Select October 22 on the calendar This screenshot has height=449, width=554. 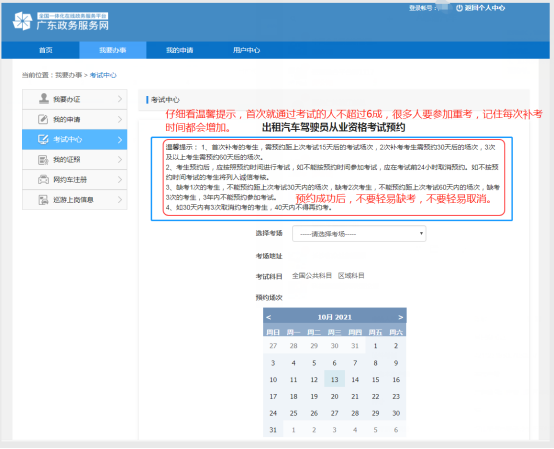tap(376, 396)
